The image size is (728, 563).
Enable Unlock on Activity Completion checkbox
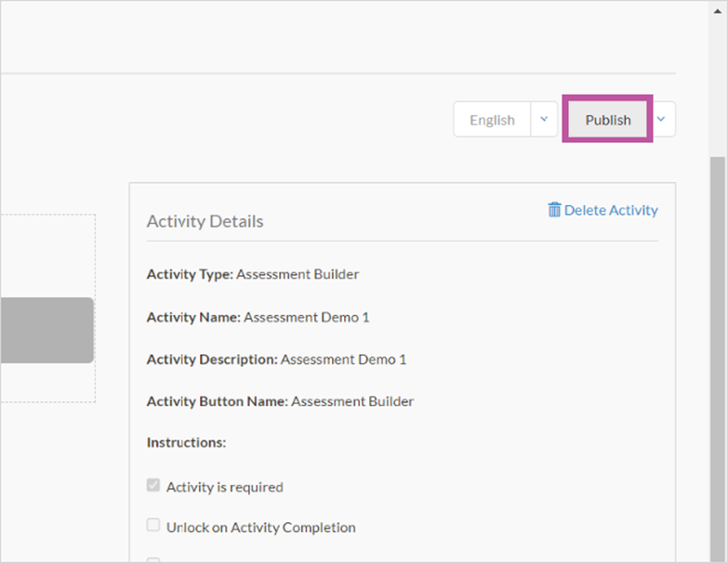click(x=153, y=525)
